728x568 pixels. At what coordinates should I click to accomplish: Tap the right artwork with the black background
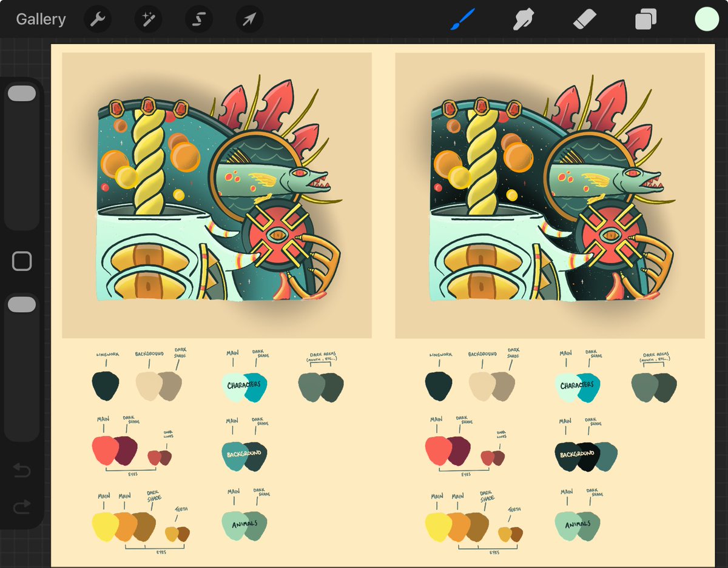tap(550, 195)
